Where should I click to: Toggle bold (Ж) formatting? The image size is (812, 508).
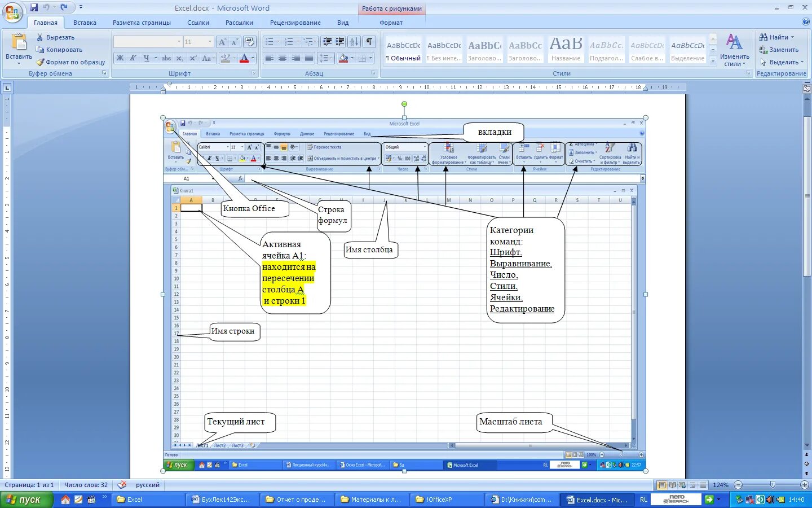click(120, 58)
